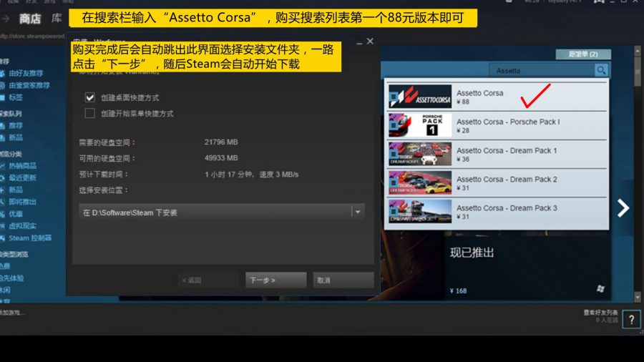The image size is (644, 362).
Task: Open the help question mark button
Action: pyautogui.click(x=631, y=319)
